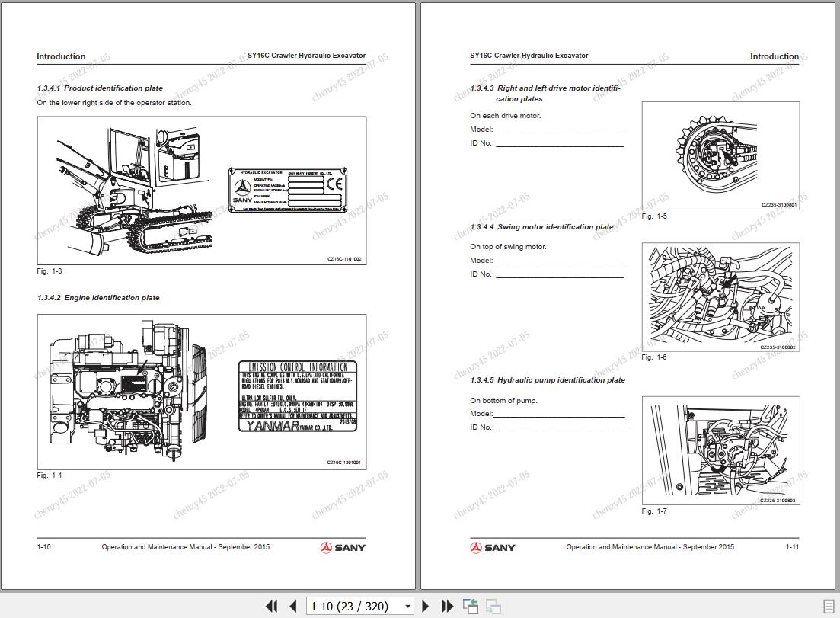Click caption Fig. 1-3
Viewport: 840px width, 618px height.
pos(50,271)
